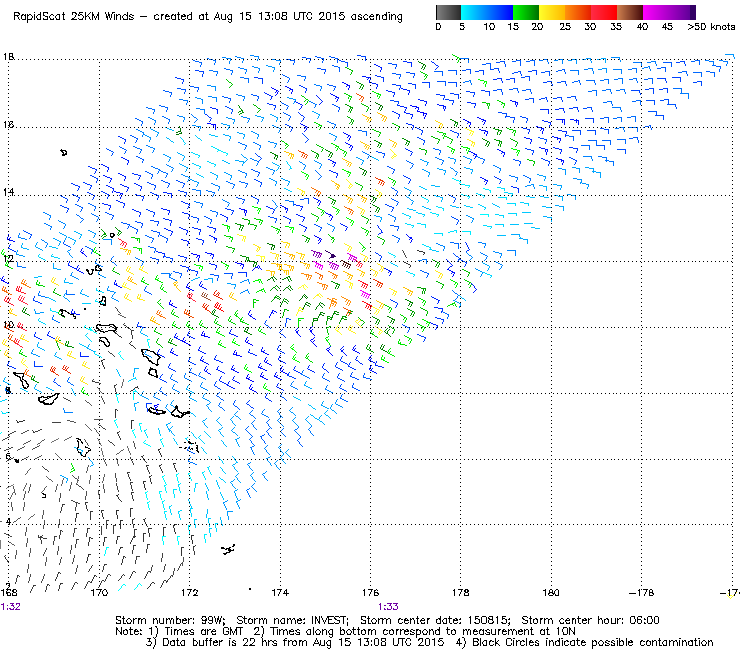
Task: Click the 'Storm name: INVEST' text
Action: [x=292, y=620]
